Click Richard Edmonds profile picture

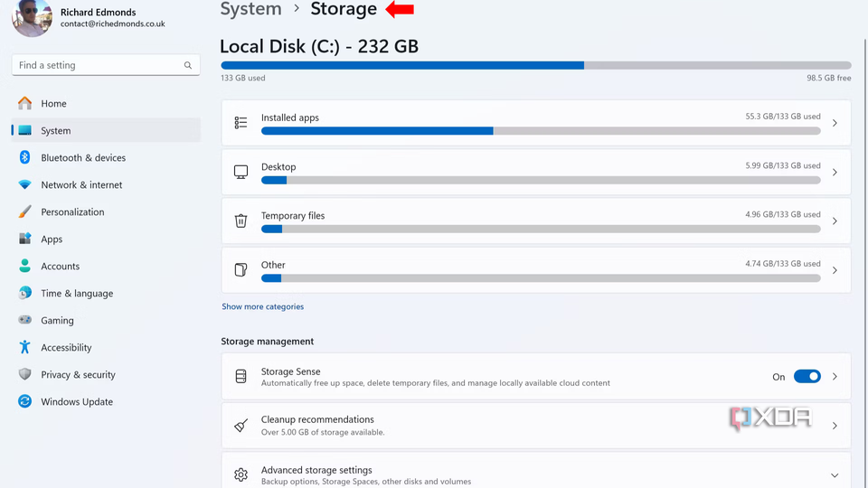pyautogui.click(x=32, y=18)
